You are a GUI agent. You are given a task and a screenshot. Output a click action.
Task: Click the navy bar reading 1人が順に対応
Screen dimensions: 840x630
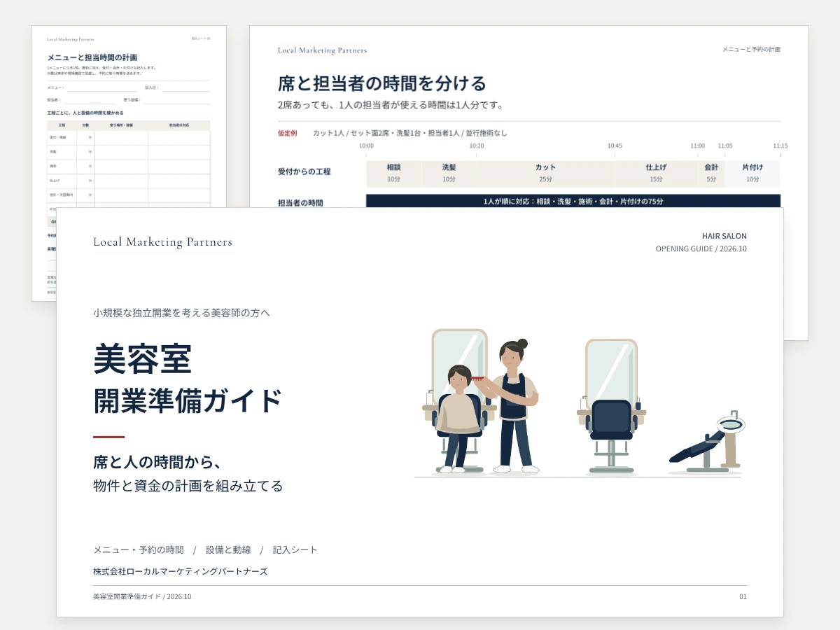click(573, 201)
